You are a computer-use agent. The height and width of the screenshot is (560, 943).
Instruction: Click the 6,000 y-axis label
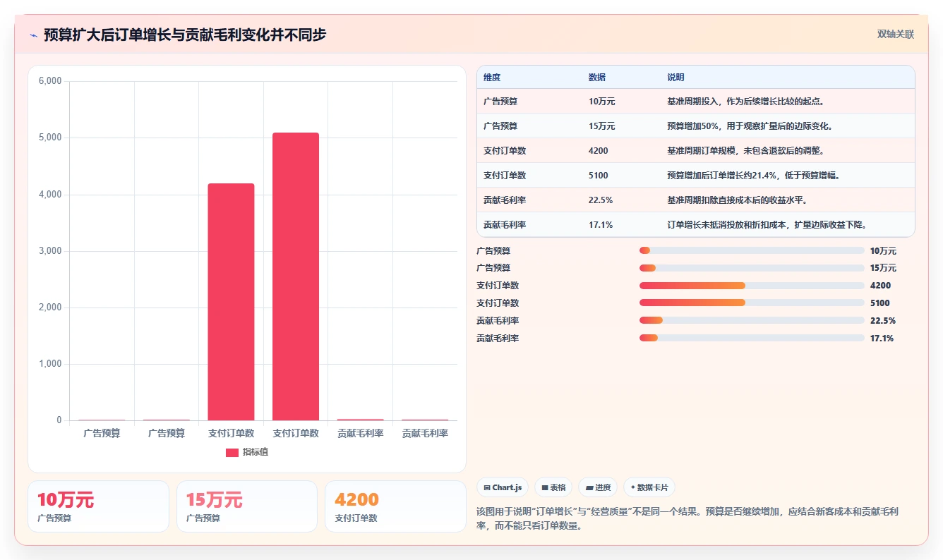click(50, 81)
